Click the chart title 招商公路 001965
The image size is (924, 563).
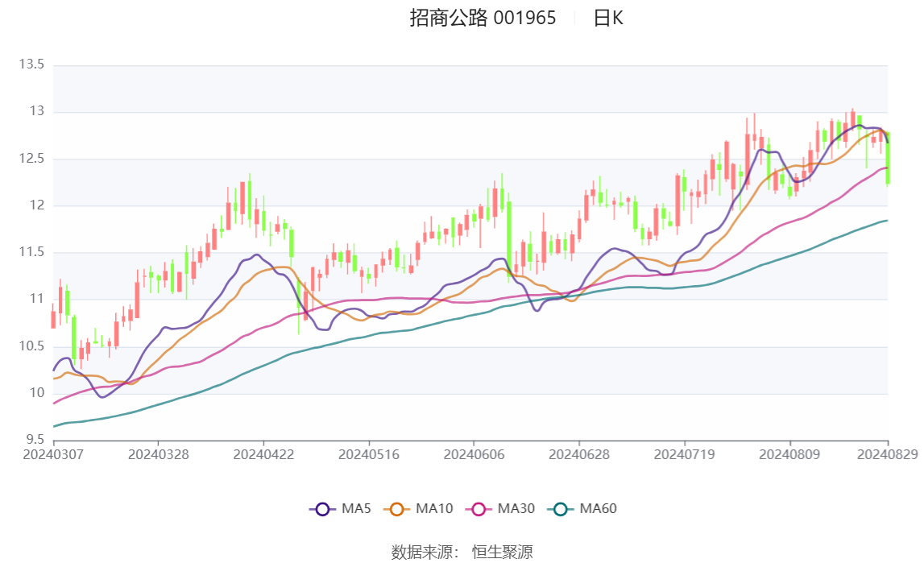(483, 19)
